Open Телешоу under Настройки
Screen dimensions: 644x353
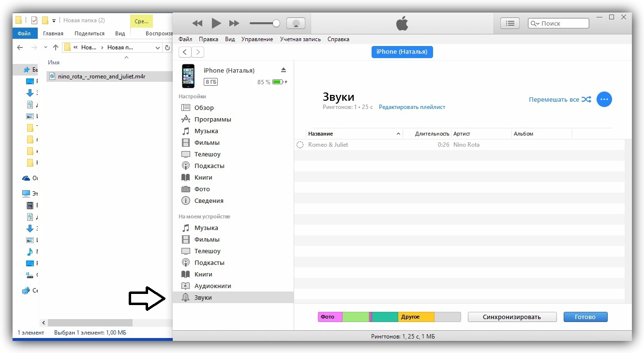coord(233,154)
